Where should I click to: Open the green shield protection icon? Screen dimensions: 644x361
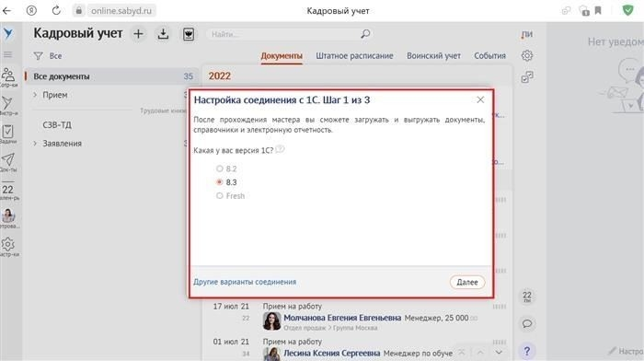pos(627,11)
